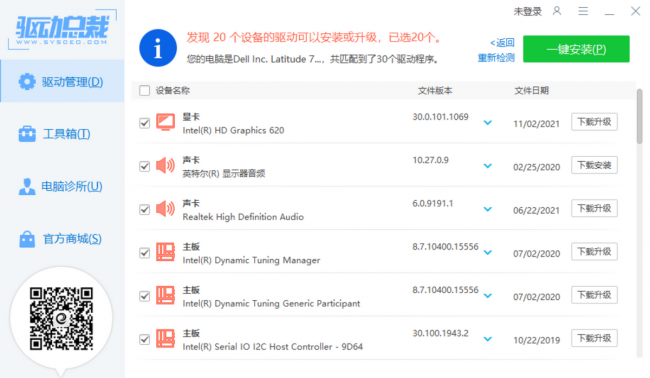Click the toolbox icon for 工具箱
This screenshot has height=378, width=650.
click(x=27, y=134)
